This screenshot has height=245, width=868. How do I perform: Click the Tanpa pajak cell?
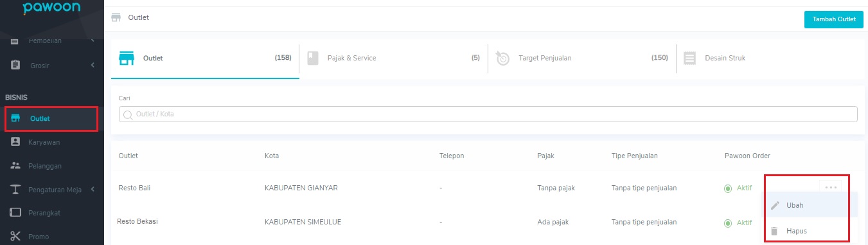click(x=556, y=188)
